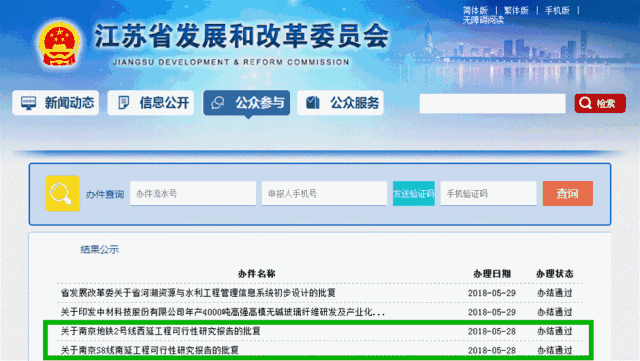Open 省发展改革委关于省河湖资源 approval entry
640x361 pixels.
click(x=198, y=293)
